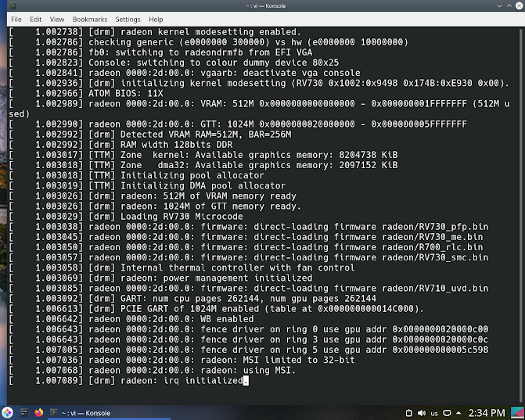This screenshot has width=525, height=420.
Task: Click 'radeon kernel modesetting enabled.' line
Action: pos(195,32)
